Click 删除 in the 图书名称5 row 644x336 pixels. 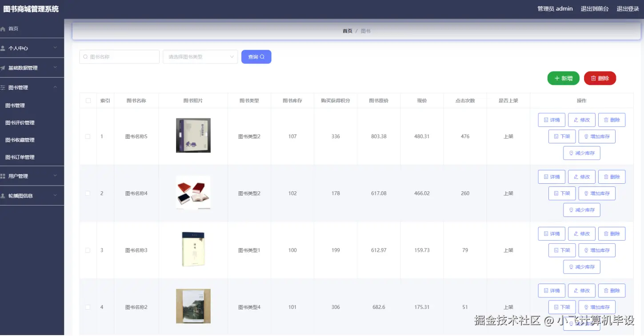tap(612, 120)
